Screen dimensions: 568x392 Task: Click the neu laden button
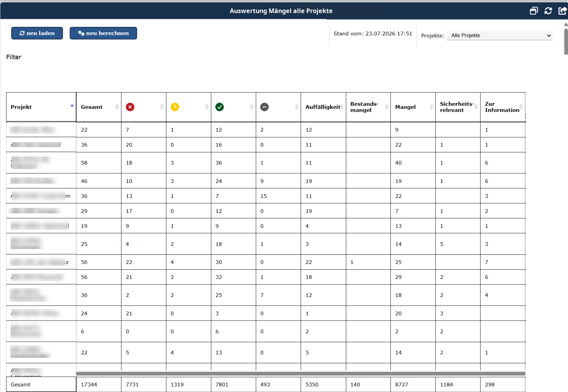[37, 33]
